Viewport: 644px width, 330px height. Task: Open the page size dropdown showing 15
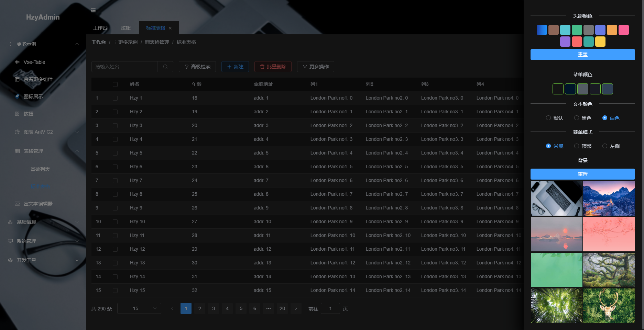(139, 308)
